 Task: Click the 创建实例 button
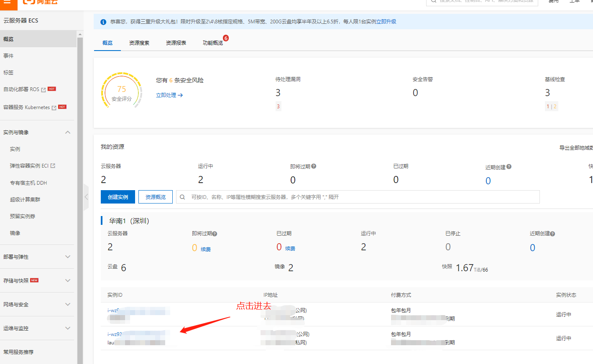coord(118,197)
